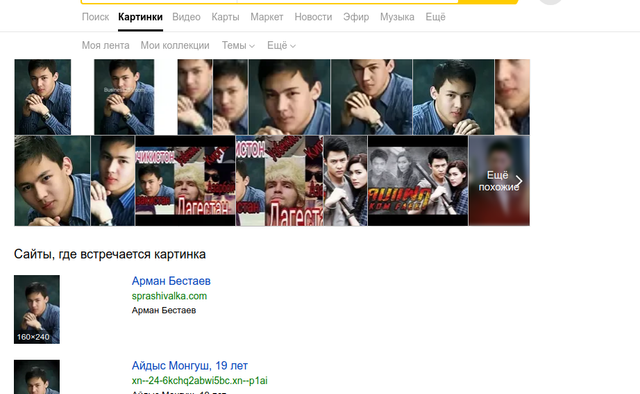
Task: Open the Арман Бестаев result link
Action: (x=171, y=281)
